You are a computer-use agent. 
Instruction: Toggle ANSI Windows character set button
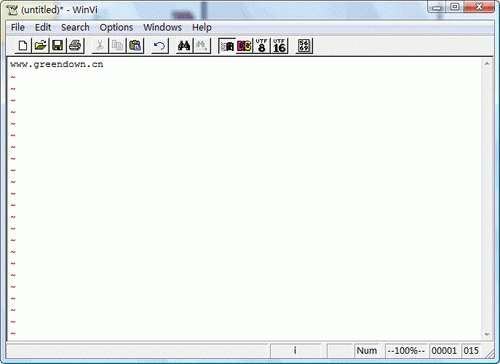click(x=227, y=46)
